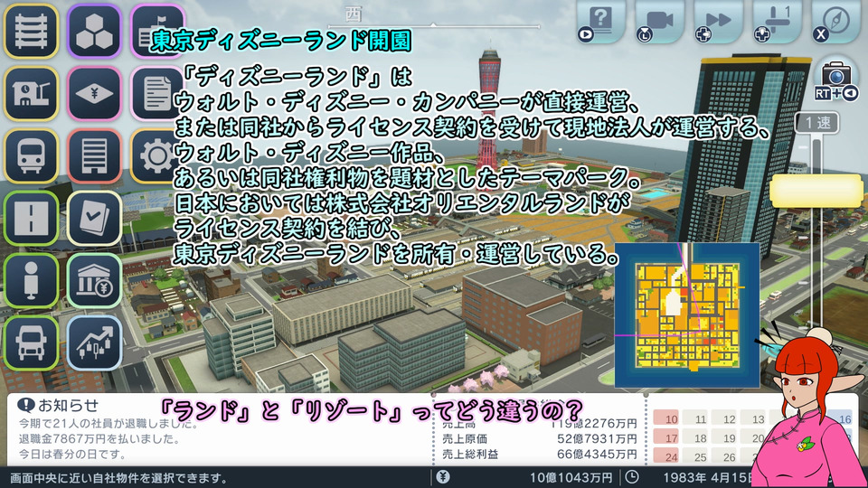This screenshot has width=868, height=488.
Task: Open the document report menu
Action: 157,93
